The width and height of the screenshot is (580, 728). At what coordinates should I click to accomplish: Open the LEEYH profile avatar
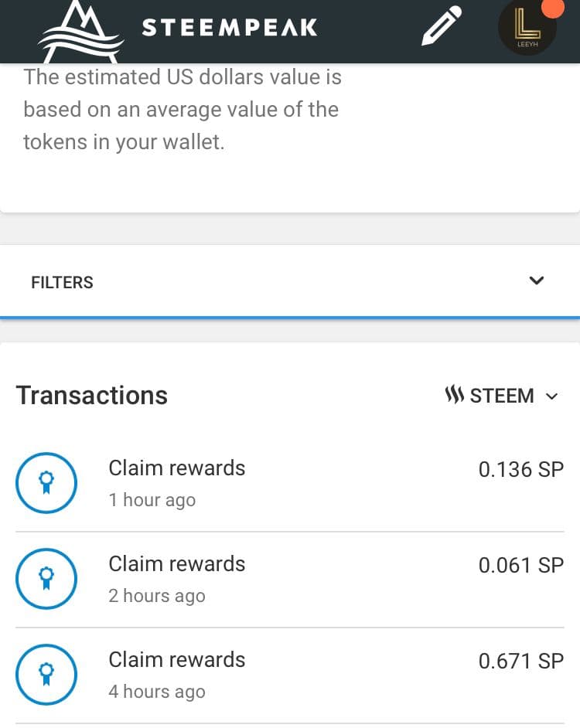pyautogui.click(x=527, y=29)
